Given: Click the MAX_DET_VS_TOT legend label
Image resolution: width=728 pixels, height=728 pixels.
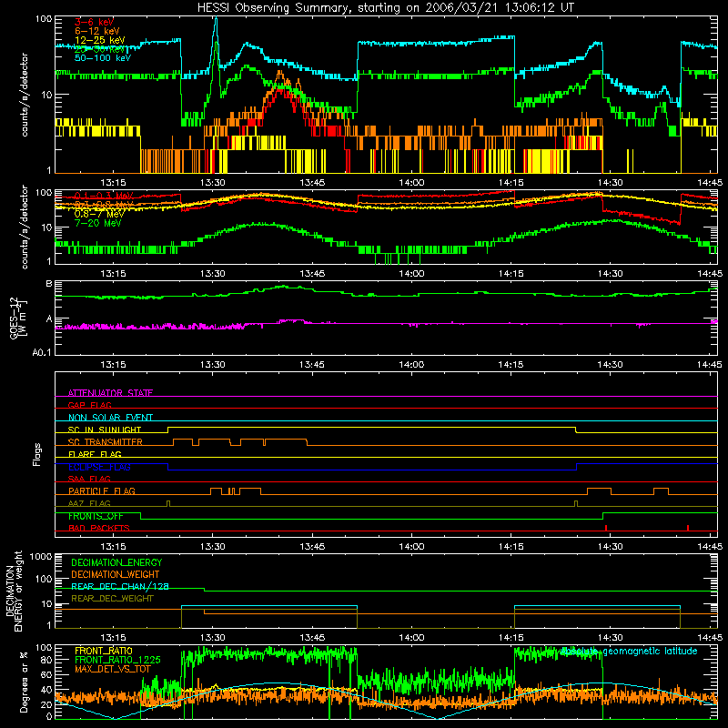Looking at the screenshot, I should click(x=113, y=669).
